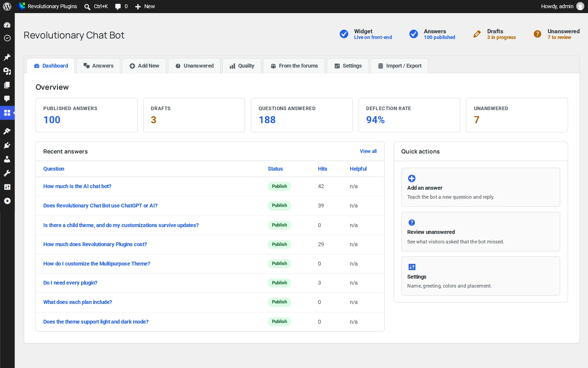Open the Settings tab
588x368 pixels.
pyautogui.click(x=348, y=66)
